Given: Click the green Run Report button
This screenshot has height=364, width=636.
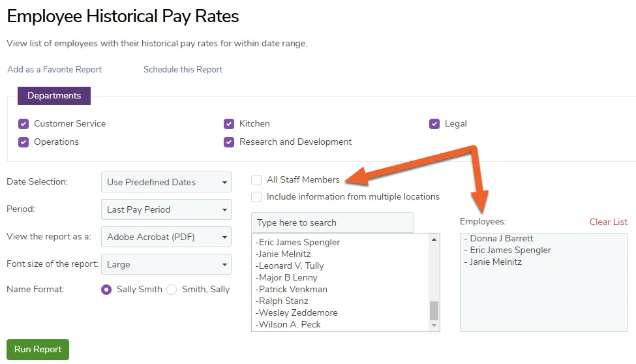Looking at the screenshot, I should [38, 350].
